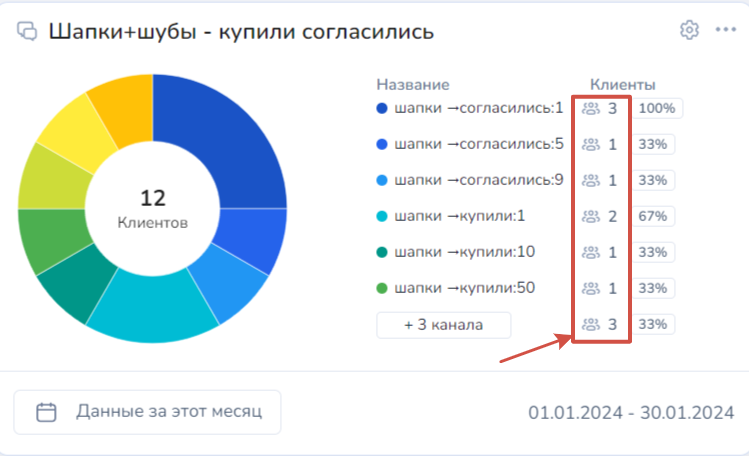Click the 67% badge for купили:1
Screen dimensions: 749x456
pyautogui.click(x=652, y=216)
